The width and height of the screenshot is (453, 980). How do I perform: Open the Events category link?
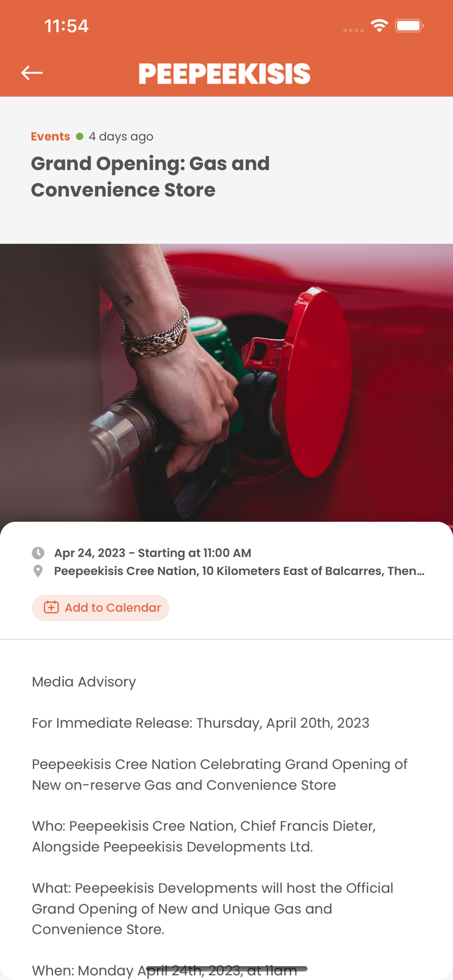tap(50, 137)
